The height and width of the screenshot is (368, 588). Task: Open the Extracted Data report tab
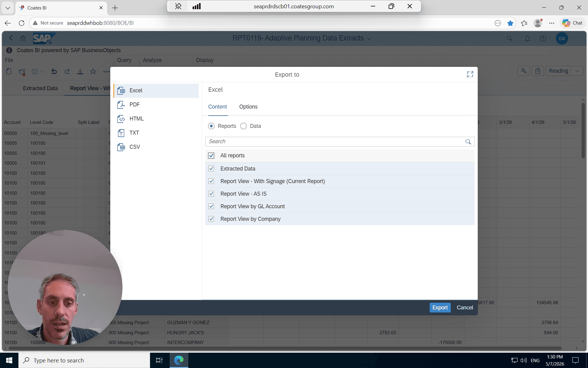pos(40,88)
